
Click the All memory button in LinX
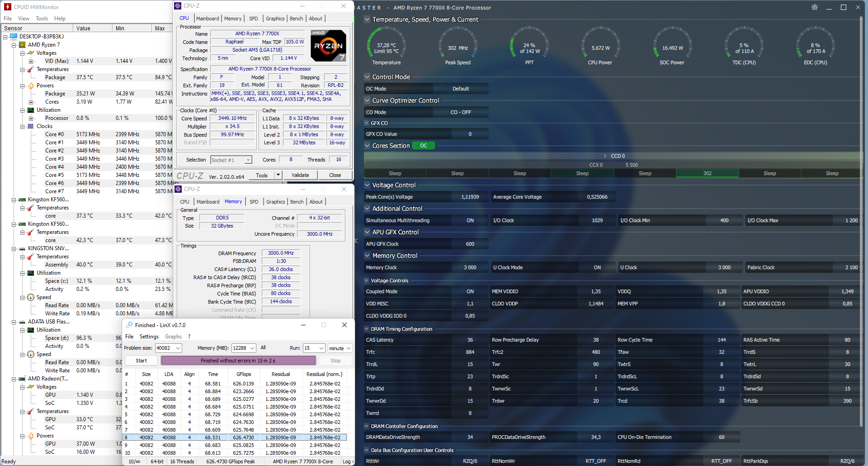(x=263, y=348)
